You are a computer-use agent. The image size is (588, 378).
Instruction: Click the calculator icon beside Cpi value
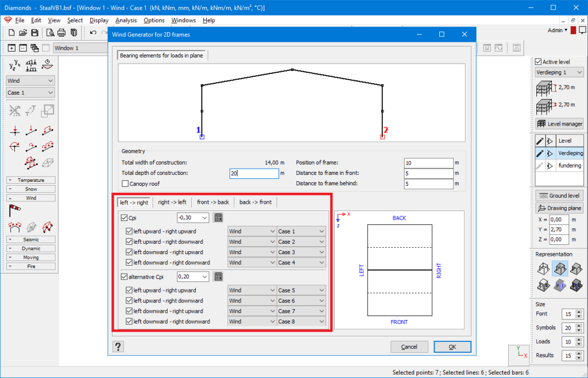(218, 217)
